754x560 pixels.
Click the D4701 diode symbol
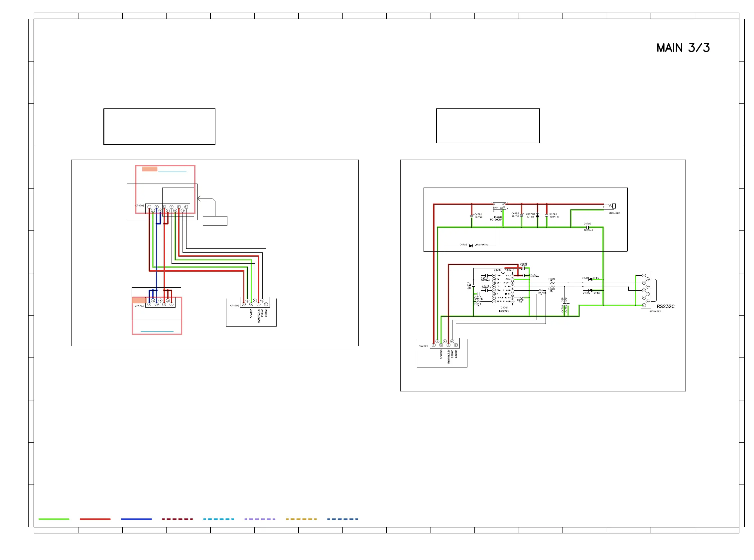[590, 279]
